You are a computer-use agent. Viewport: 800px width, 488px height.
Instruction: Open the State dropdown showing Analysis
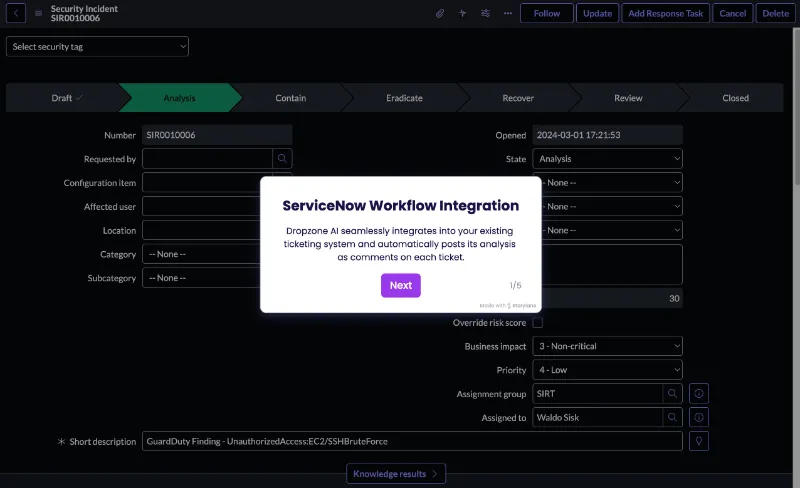(x=608, y=159)
